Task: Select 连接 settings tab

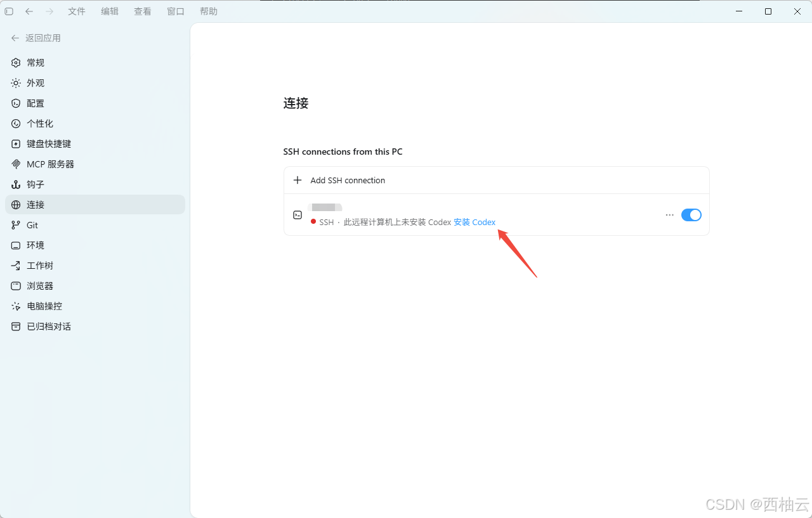Action: click(95, 205)
